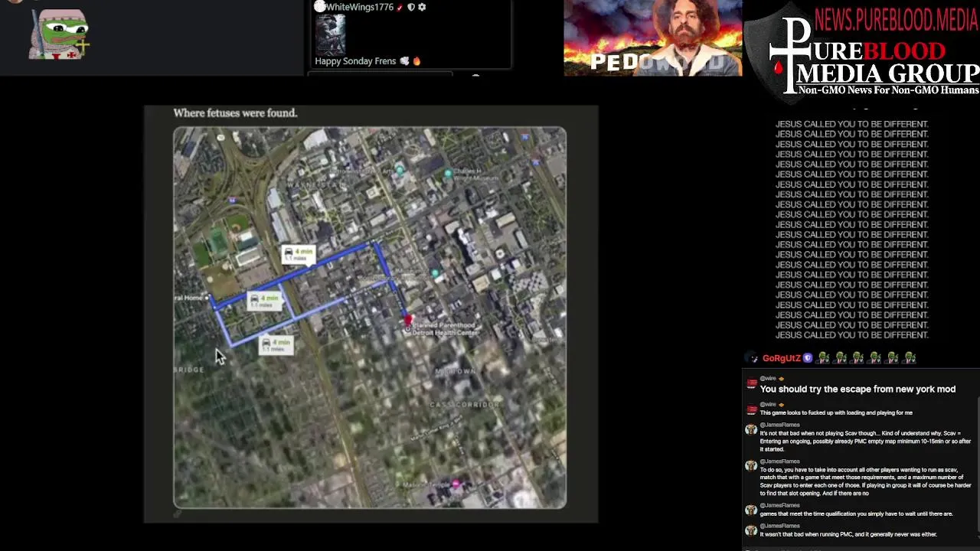
Task: Click the gear settings icon beside WhiteWings1776
Action: 422,7
